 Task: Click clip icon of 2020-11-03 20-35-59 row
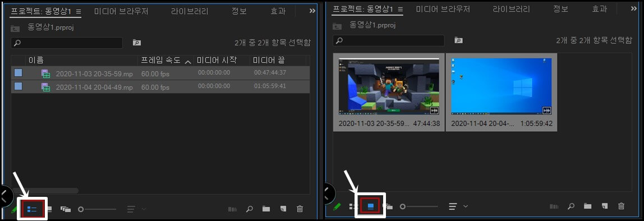pyautogui.click(x=45, y=74)
